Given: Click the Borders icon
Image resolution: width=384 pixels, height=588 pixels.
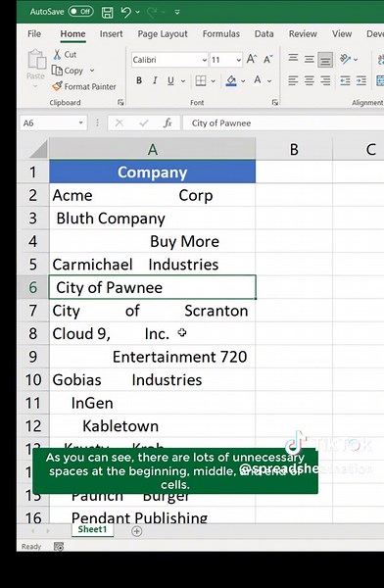Looking at the screenshot, I should pyautogui.click(x=201, y=80).
